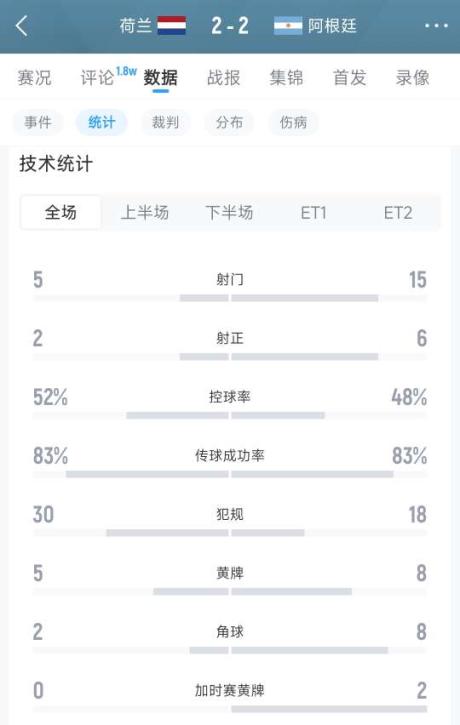Tap the back arrow icon
This screenshot has height=725, width=460.
[22, 26]
